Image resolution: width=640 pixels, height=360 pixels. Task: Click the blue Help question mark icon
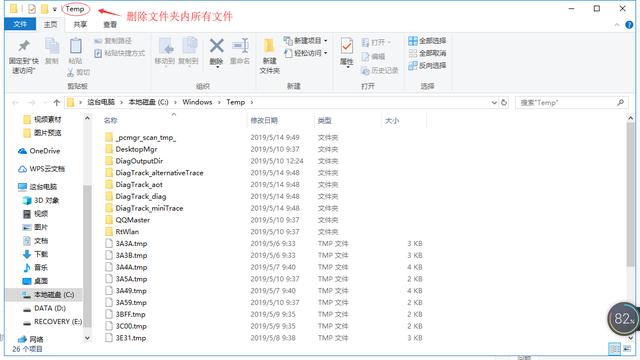629,25
